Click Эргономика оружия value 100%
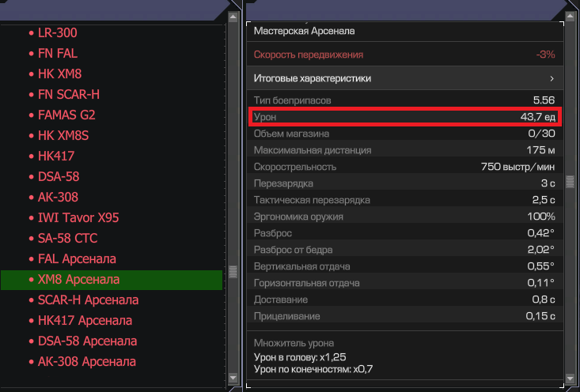 pos(541,217)
